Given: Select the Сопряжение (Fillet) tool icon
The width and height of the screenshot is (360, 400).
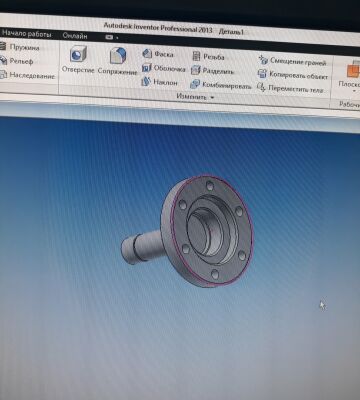Looking at the screenshot, I should pyautogui.click(x=118, y=55).
